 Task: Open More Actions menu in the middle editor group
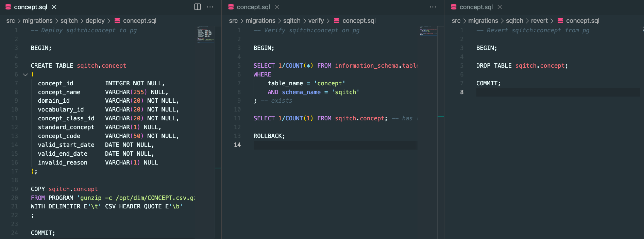pos(433,7)
